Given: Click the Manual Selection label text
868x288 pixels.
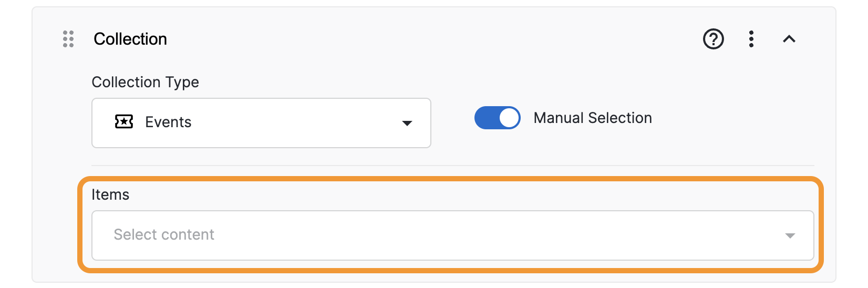Looking at the screenshot, I should 593,118.
